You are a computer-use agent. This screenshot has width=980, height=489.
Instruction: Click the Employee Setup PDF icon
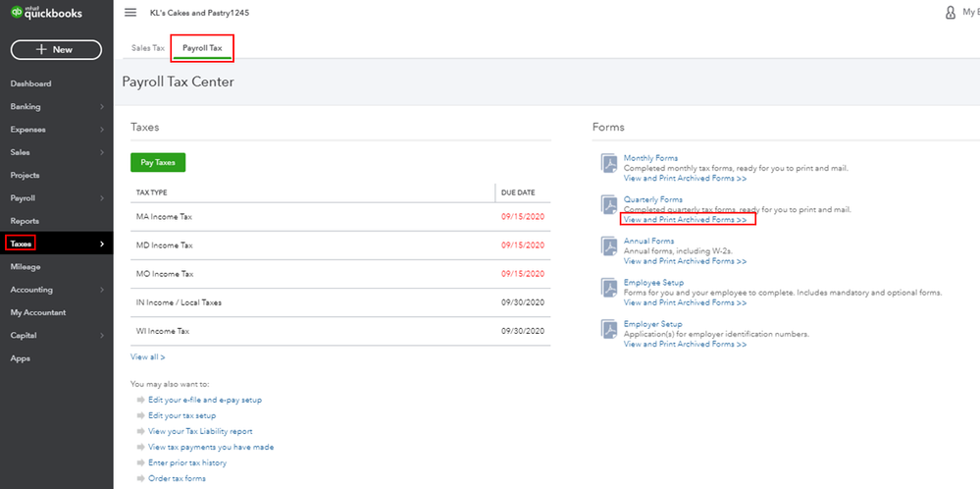pyautogui.click(x=608, y=287)
